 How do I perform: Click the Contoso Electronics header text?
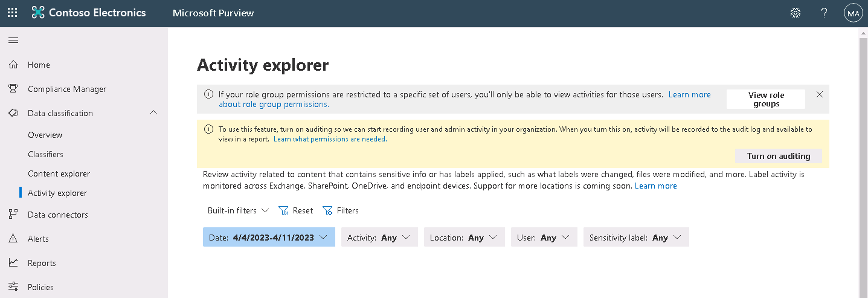(97, 13)
